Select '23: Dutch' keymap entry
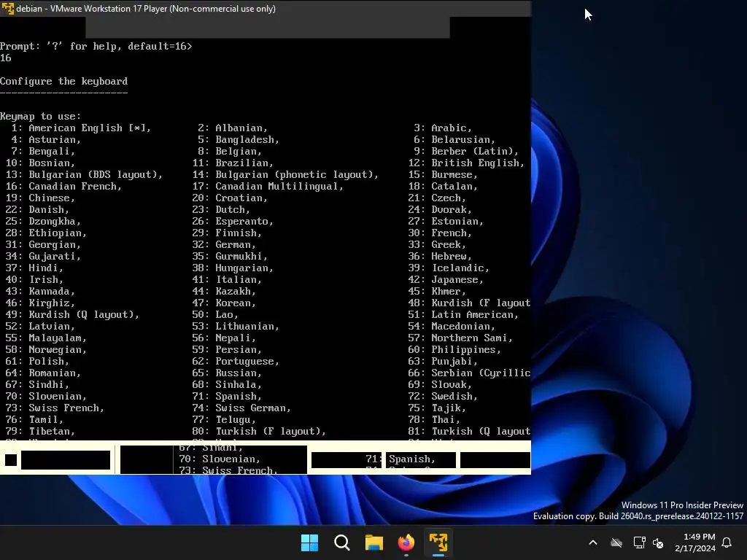This screenshot has width=747, height=560. pyautogui.click(x=221, y=209)
